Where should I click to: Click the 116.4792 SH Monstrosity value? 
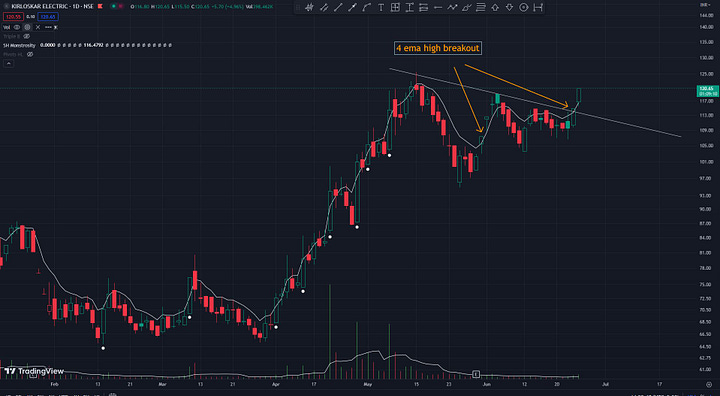[93, 45]
